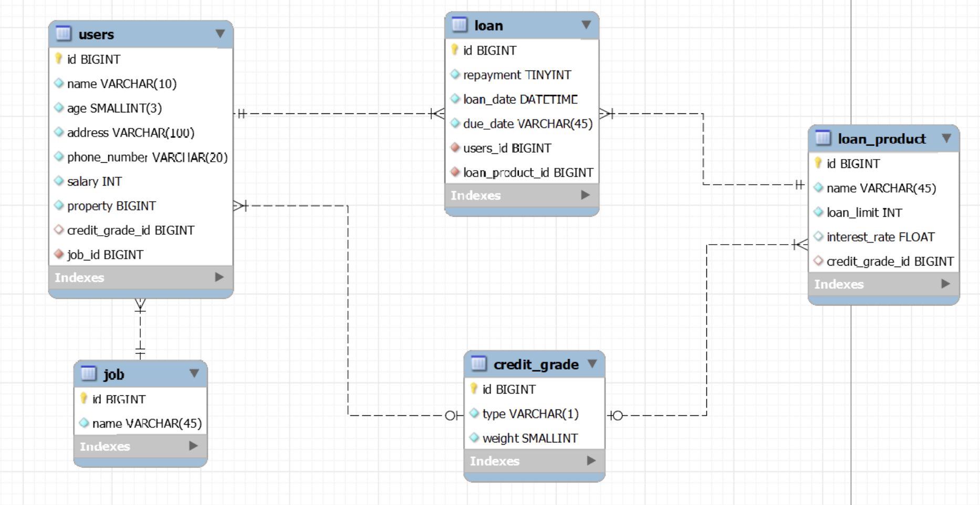This screenshot has width=980, height=505.
Task: Click the diamond icon beside loan_limit INT
Action: tap(818, 212)
